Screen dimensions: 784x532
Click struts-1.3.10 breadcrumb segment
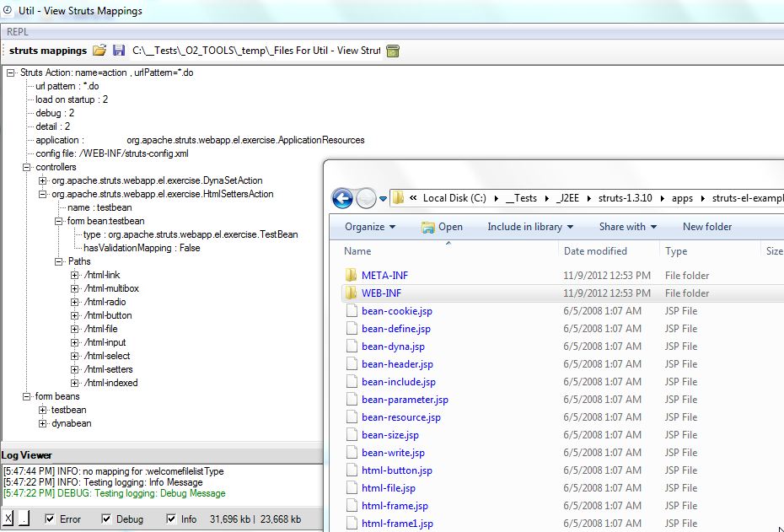tap(625, 198)
